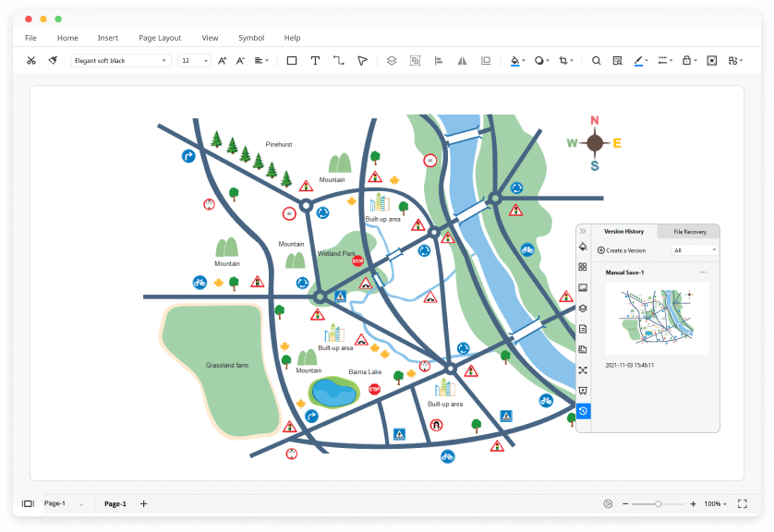Open the View menu

click(x=210, y=38)
